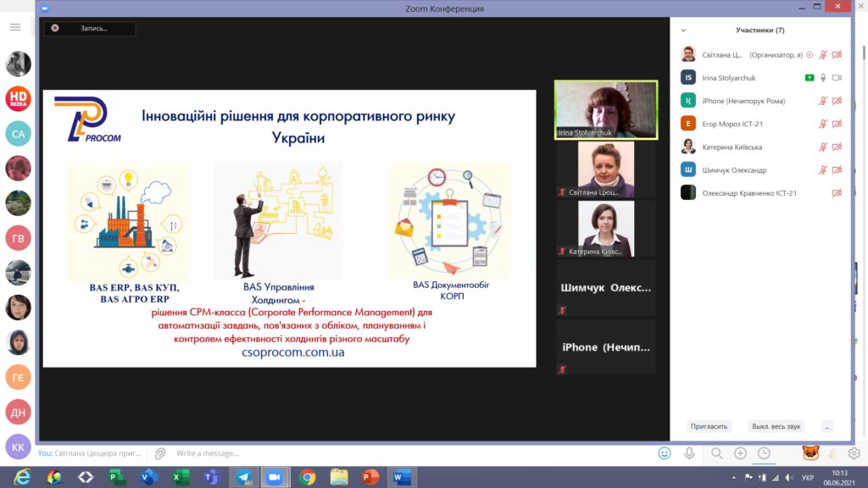The width and height of the screenshot is (868, 488).
Task: Open the emoji picker smiley icon
Action: click(x=665, y=453)
